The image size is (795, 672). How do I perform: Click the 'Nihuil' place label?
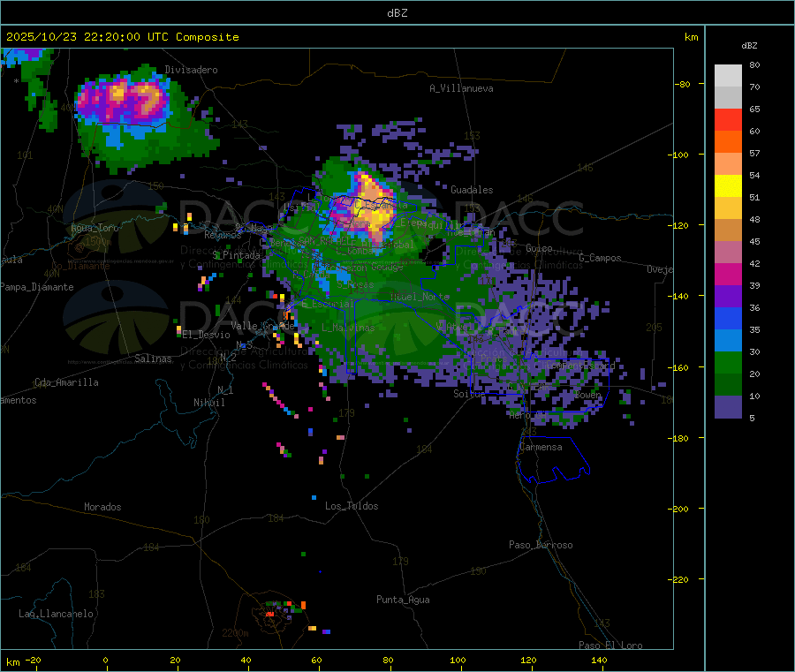pos(209,403)
